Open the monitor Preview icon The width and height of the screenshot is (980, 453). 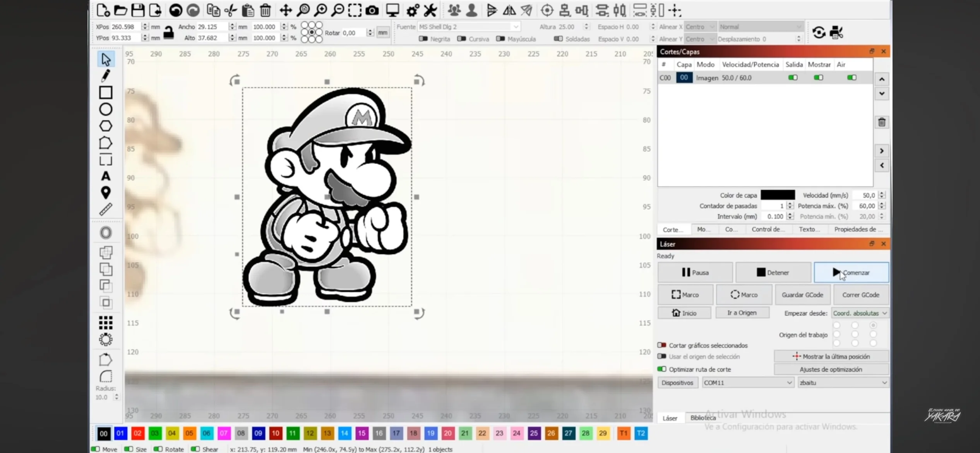point(392,10)
